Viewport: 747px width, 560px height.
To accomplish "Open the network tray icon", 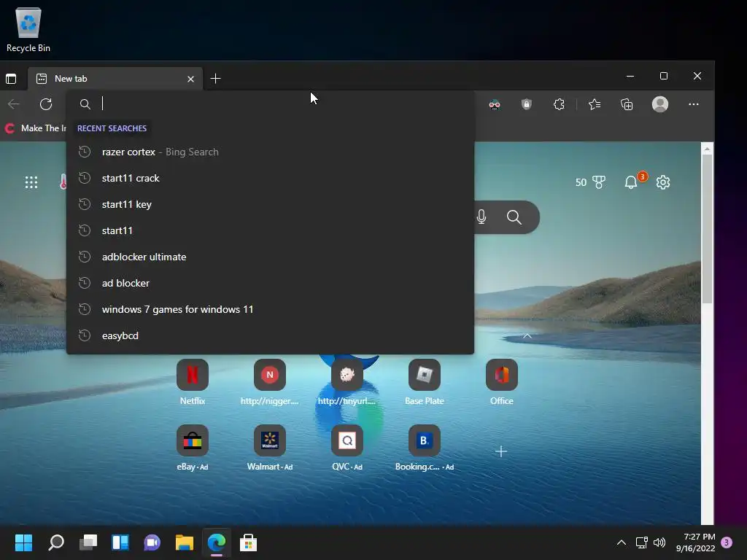I will pyautogui.click(x=642, y=542).
